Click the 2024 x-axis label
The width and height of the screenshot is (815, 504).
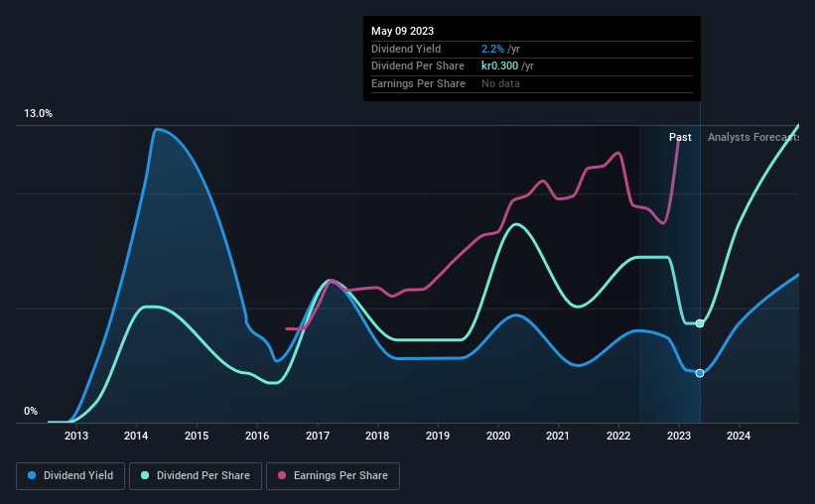click(739, 436)
